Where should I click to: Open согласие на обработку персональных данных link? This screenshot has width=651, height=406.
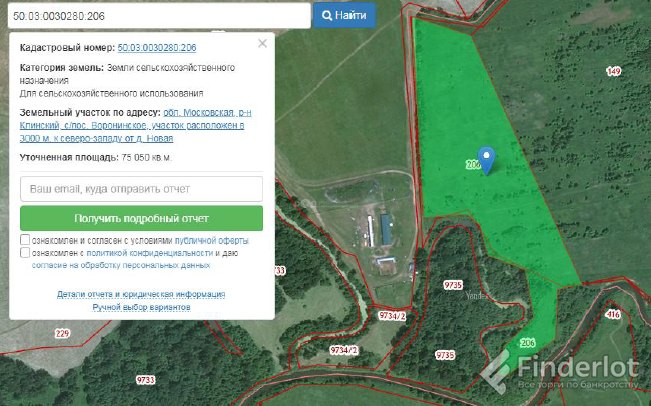click(121, 266)
